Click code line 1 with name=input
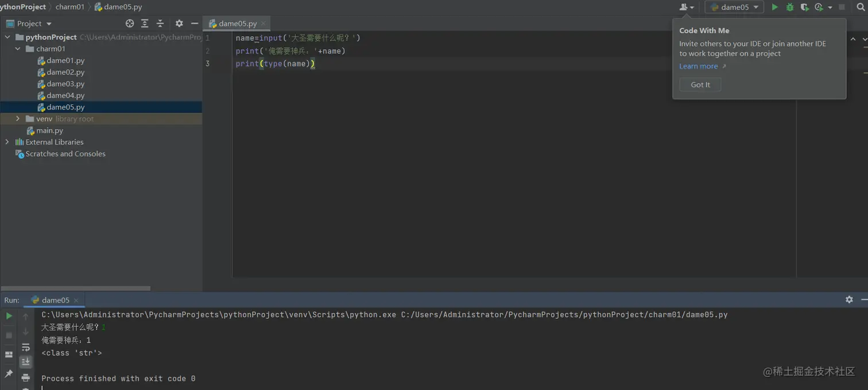 tap(297, 38)
